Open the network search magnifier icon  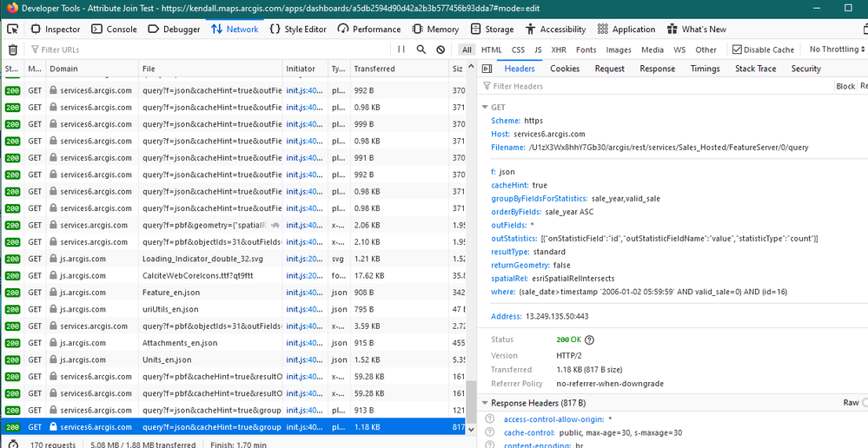[x=421, y=49]
